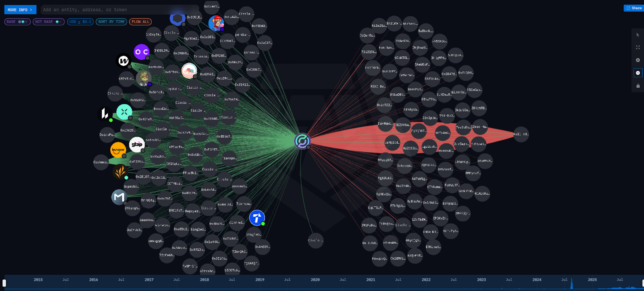Select the 'ERC1967..' node
The image size is (644, 291).
coord(176,210)
